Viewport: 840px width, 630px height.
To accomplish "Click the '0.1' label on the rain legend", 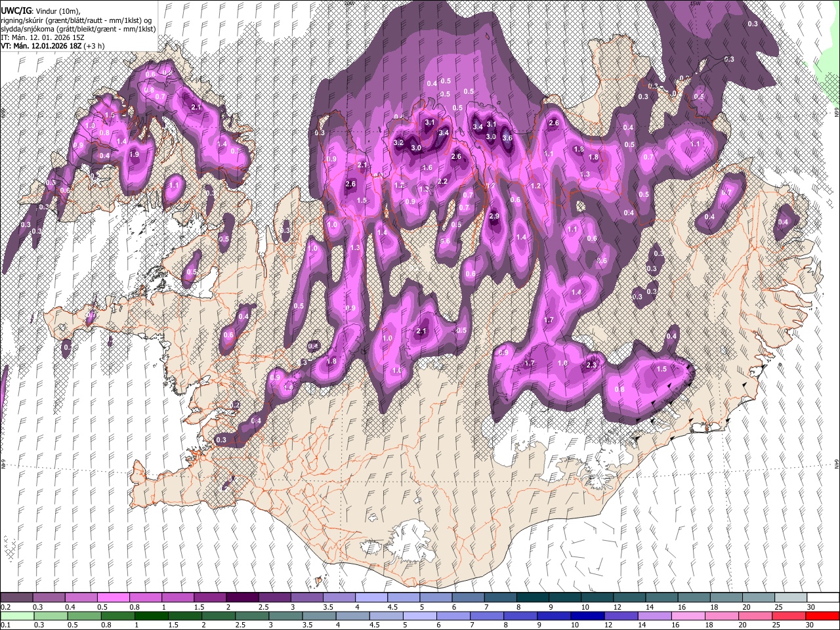I will 5,625.
